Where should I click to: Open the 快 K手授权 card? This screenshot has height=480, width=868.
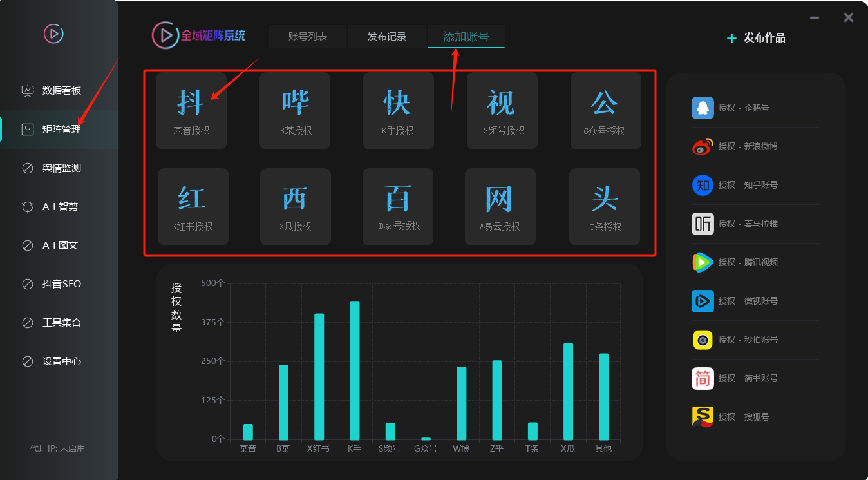[x=399, y=111]
